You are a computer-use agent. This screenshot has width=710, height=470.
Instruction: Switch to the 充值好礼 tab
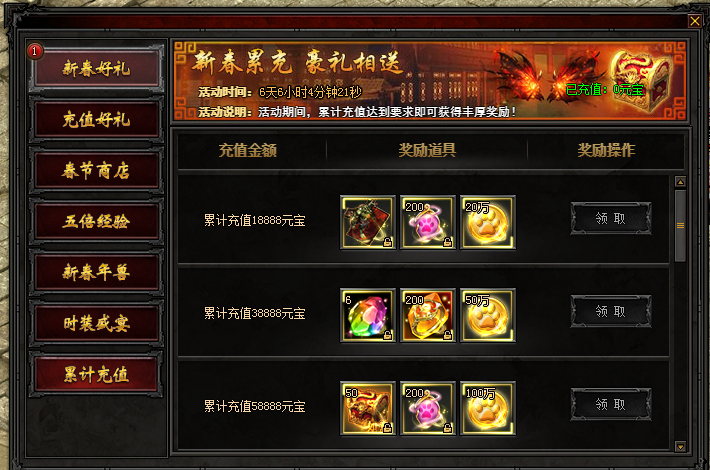pos(96,120)
